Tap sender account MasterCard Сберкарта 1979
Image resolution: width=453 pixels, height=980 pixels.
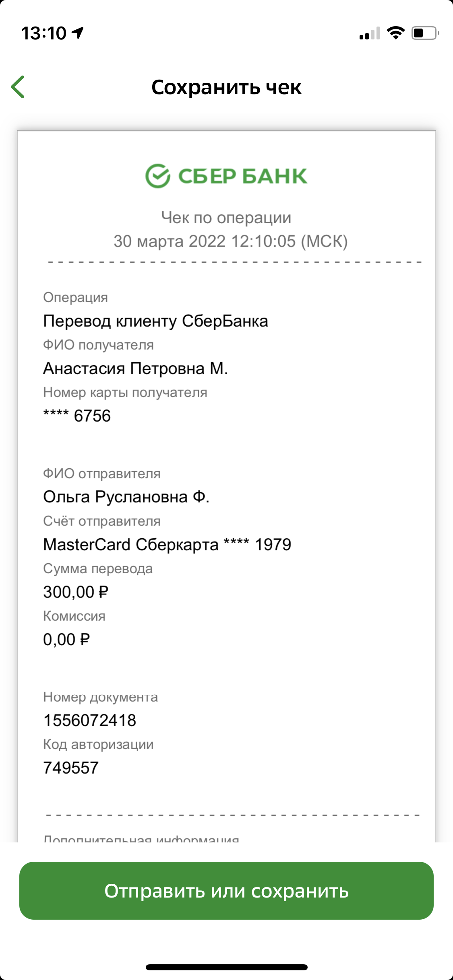167,545
